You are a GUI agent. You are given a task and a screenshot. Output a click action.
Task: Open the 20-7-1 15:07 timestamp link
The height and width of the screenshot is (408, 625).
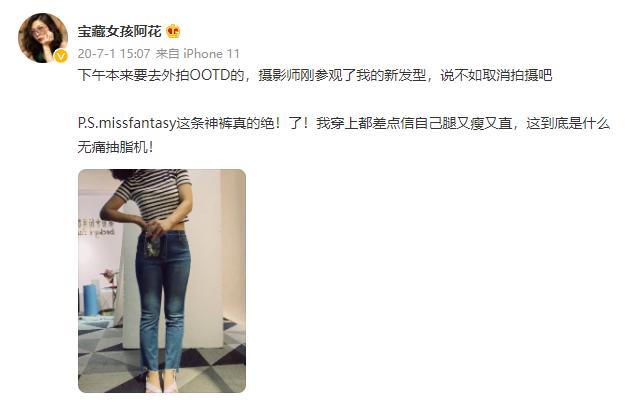tap(114, 54)
